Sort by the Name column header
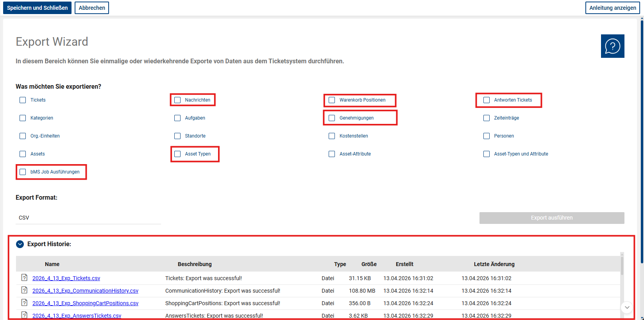 tap(52, 264)
